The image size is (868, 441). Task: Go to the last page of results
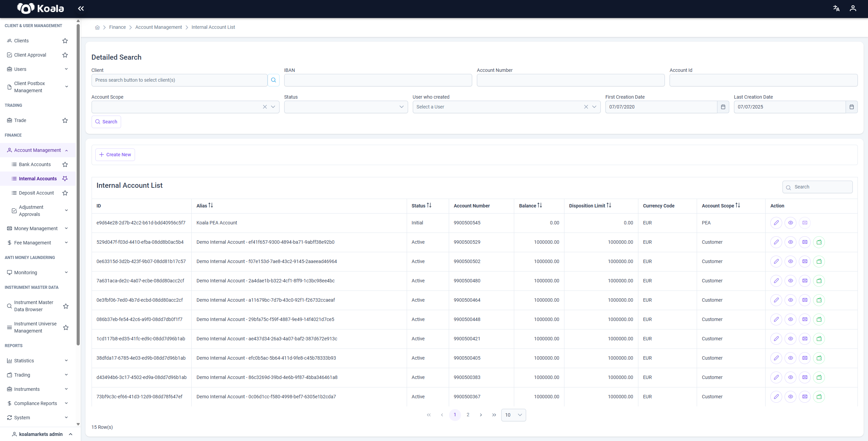(x=494, y=415)
